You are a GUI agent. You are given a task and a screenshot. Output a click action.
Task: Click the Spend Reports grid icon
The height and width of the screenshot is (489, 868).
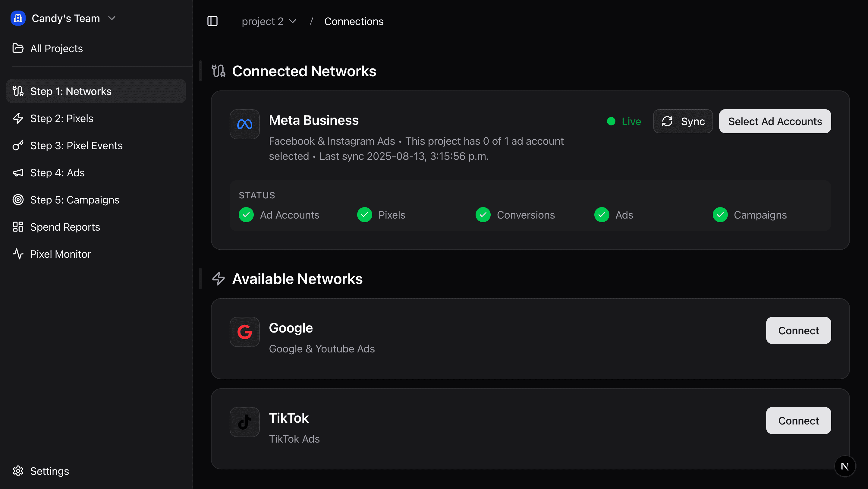pyautogui.click(x=18, y=227)
